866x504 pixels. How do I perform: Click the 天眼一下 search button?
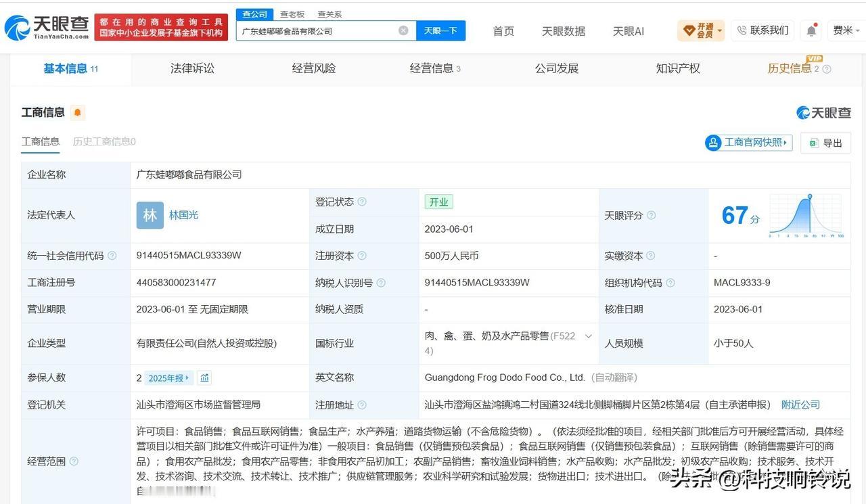click(440, 30)
